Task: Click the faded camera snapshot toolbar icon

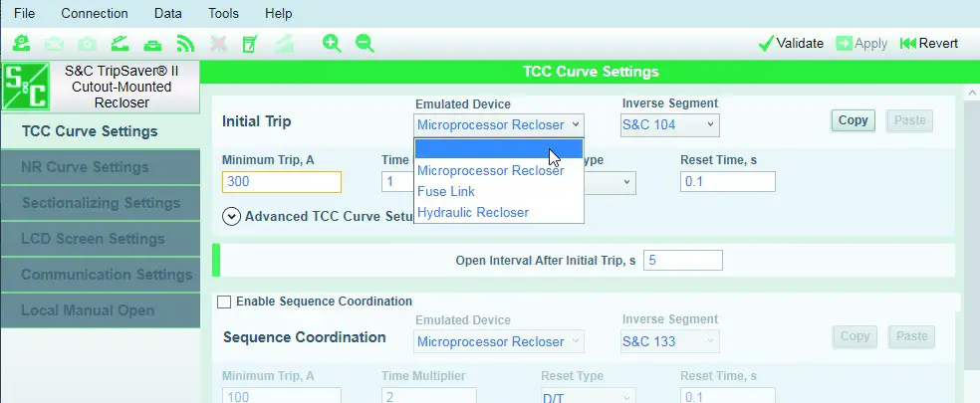Action: click(x=87, y=44)
